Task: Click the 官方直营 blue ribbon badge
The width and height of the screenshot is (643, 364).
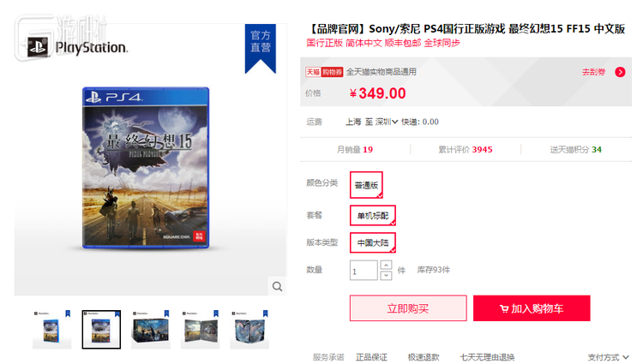Action: point(261,48)
